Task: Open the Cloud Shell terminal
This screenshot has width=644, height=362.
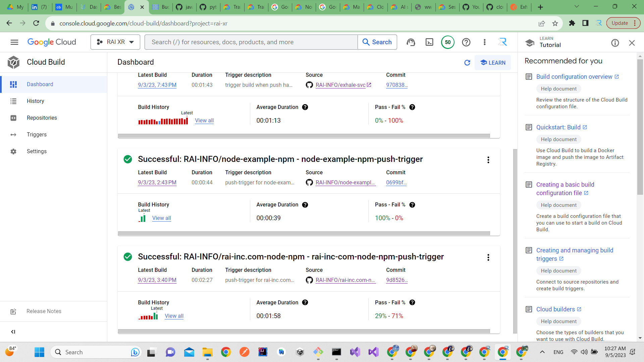Action: 429,42
